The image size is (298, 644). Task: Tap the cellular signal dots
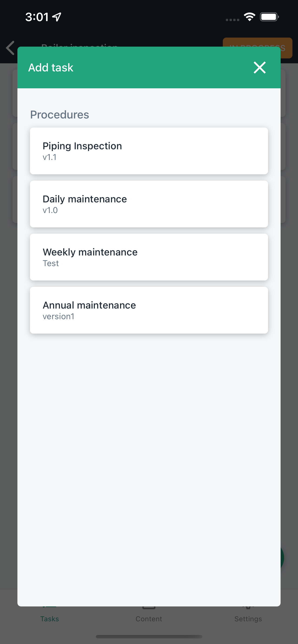[233, 20]
